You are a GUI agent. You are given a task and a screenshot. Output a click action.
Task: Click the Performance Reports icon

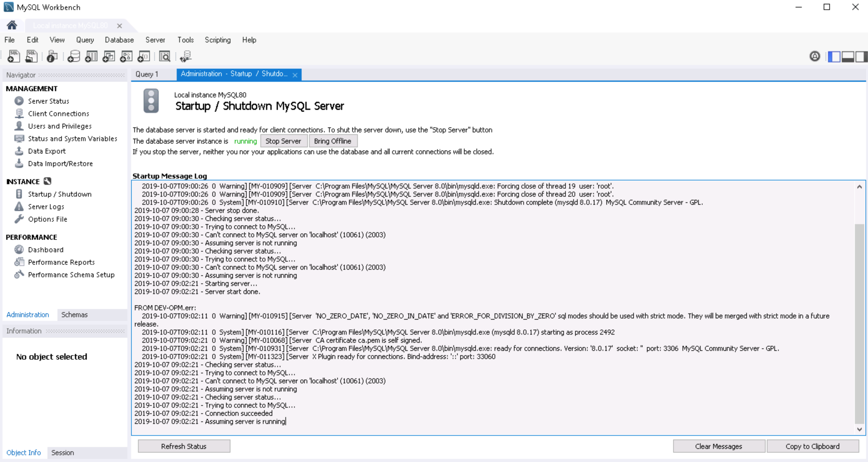tap(19, 262)
